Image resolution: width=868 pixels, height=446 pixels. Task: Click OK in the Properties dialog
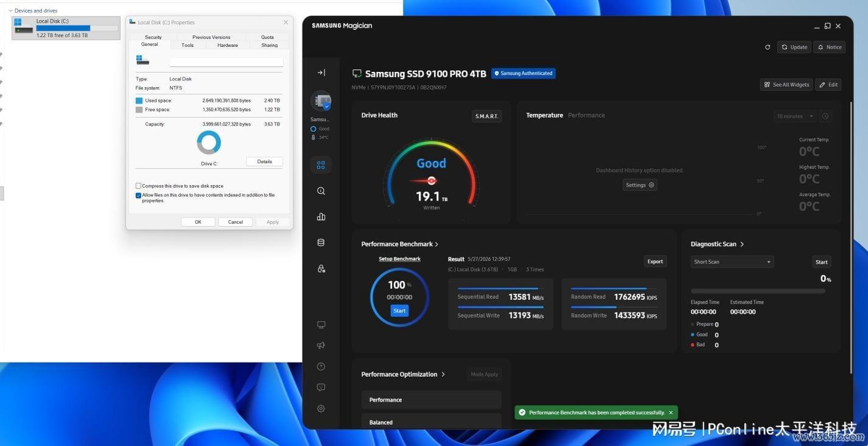[x=198, y=222]
